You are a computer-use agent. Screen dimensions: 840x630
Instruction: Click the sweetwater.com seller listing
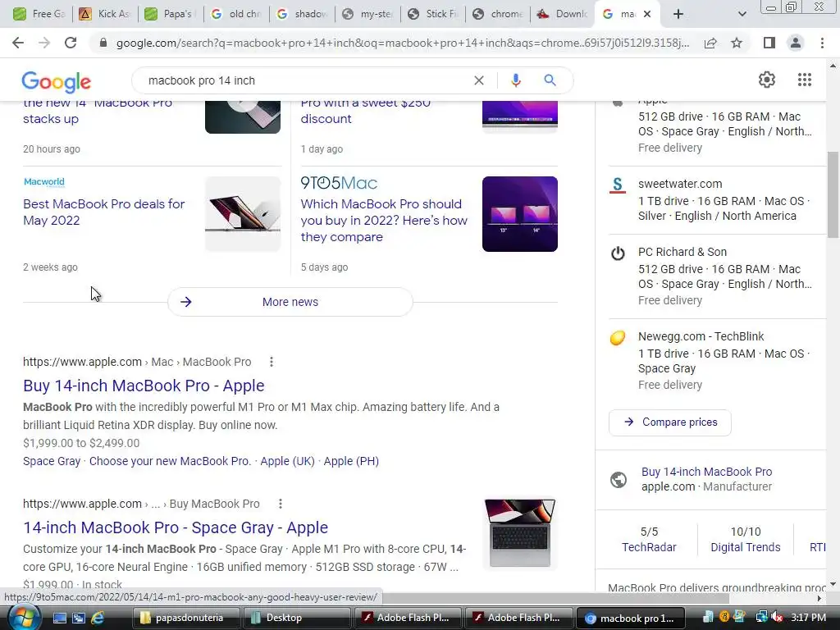click(x=717, y=200)
